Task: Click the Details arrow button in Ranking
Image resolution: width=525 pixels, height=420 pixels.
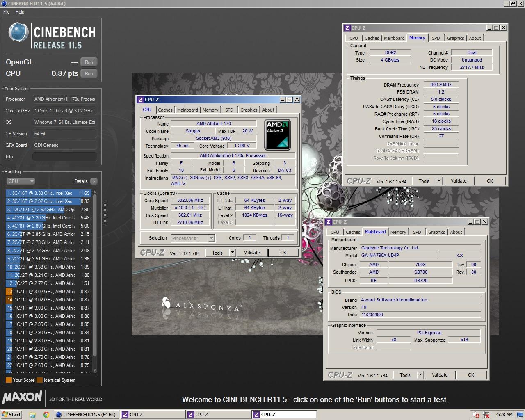Action: point(94,181)
